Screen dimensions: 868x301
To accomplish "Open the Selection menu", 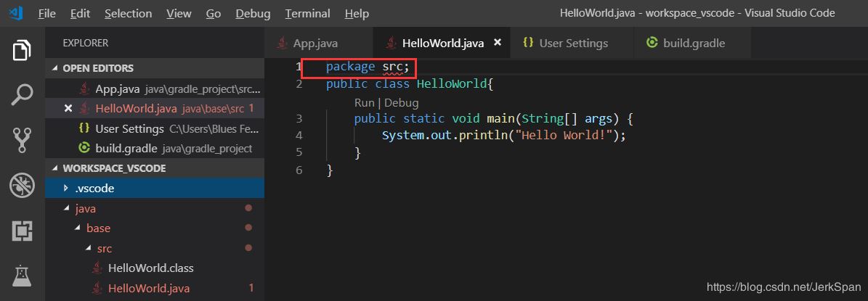I will 128,13.
